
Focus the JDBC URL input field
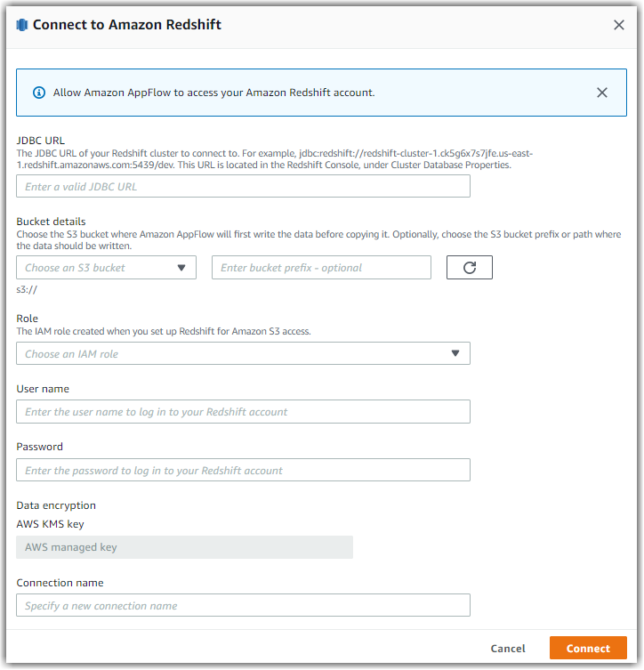click(243, 186)
